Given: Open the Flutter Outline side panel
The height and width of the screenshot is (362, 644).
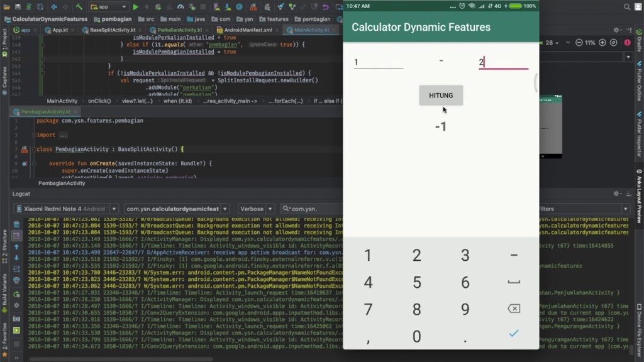Looking at the screenshot, I should [639, 81].
